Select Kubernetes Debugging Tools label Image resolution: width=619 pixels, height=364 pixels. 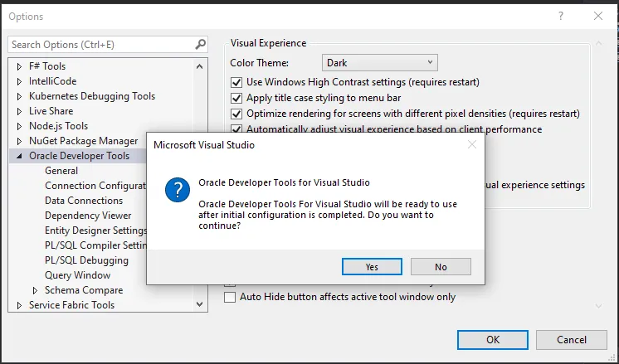(x=92, y=96)
